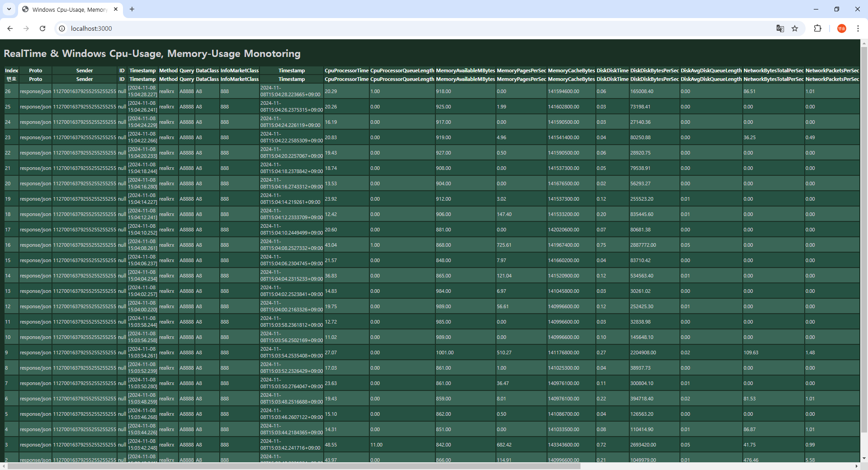Click disk time value 0.27
This screenshot has width=868, height=470.
click(x=601, y=352)
